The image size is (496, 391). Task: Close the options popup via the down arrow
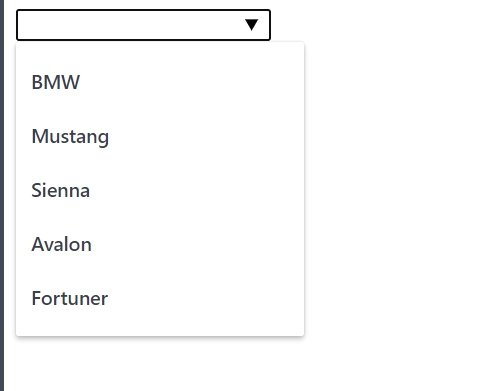point(251,25)
